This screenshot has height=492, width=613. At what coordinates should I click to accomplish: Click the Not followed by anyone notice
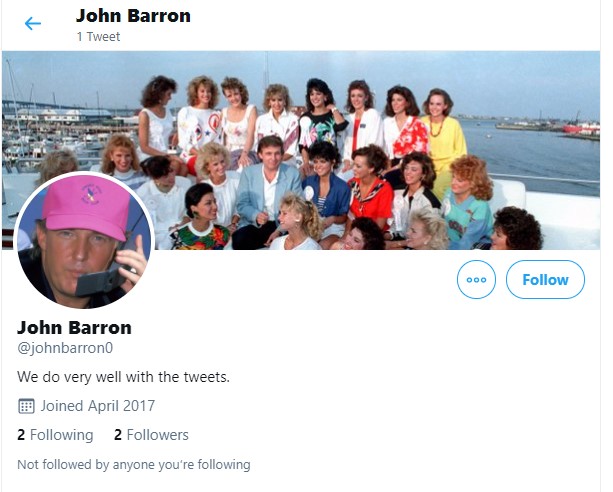click(x=134, y=465)
